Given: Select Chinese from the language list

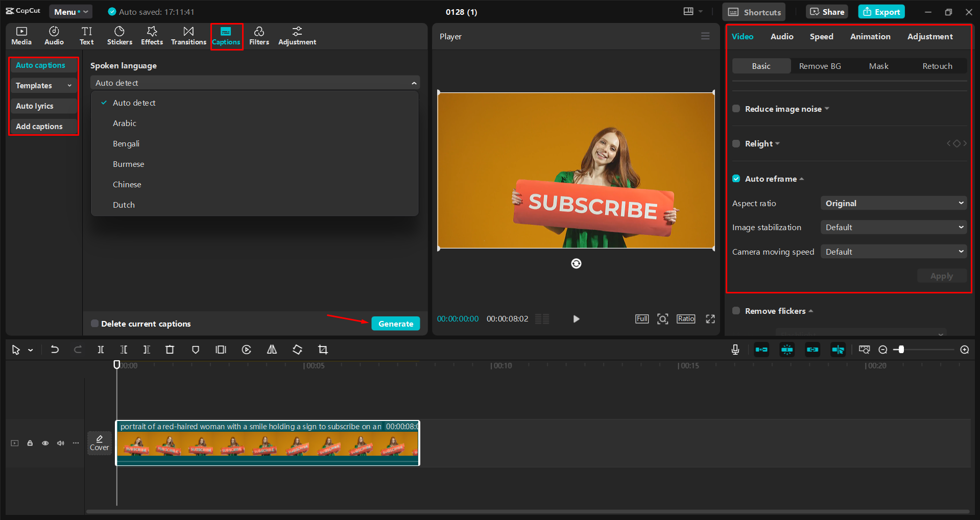Looking at the screenshot, I should [x=127, y=184].
